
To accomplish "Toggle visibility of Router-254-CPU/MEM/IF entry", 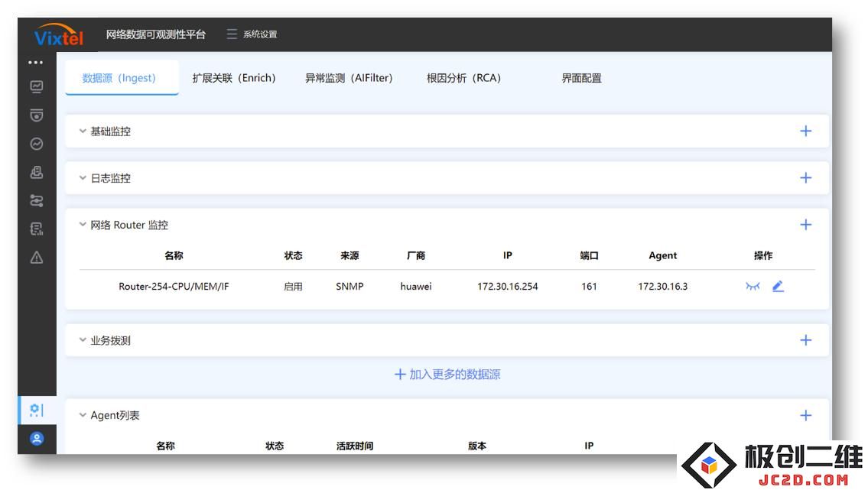I will pyautogui.click(x=753, y=287).
